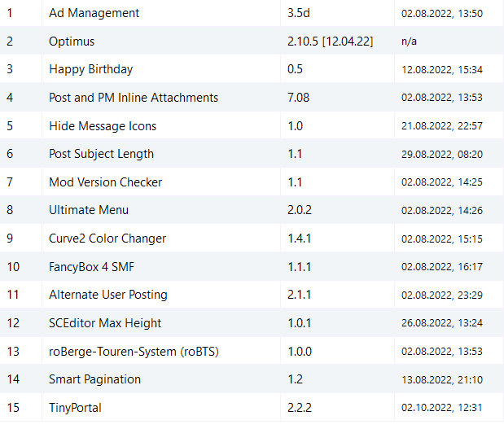The image size is (504, 429).
Task: Select the 'Hide Message Icons' entry
Action: 103,126
